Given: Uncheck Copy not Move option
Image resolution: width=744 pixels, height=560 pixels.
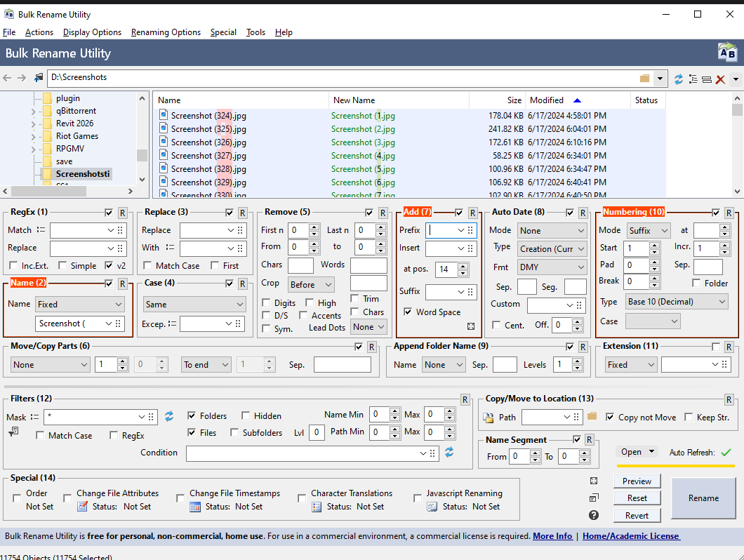Looking at the screenshot, I should coord(610,418).
